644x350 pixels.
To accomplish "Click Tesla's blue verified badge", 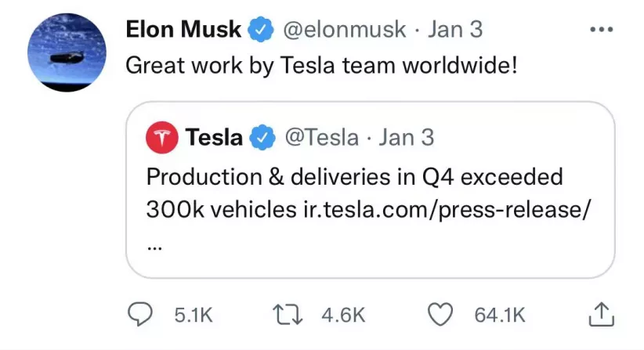I will click(x=263, y=138).
